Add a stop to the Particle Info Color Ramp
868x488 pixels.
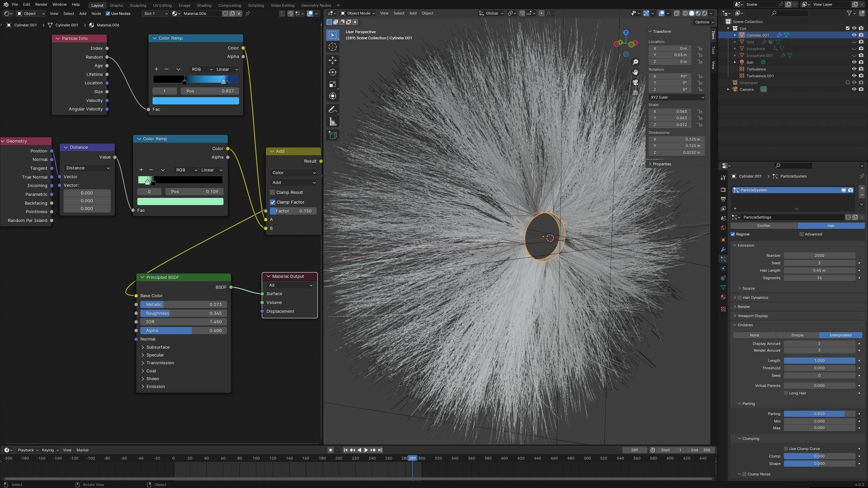click(x=156, y=69)
